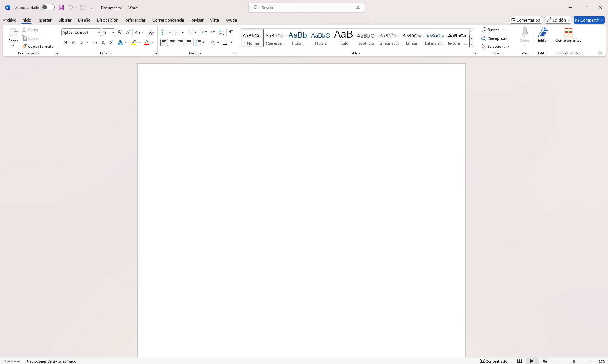This screenshot has width=608, height=364.
Task: Switch to the Insertar tab
Action: [44, 20]
